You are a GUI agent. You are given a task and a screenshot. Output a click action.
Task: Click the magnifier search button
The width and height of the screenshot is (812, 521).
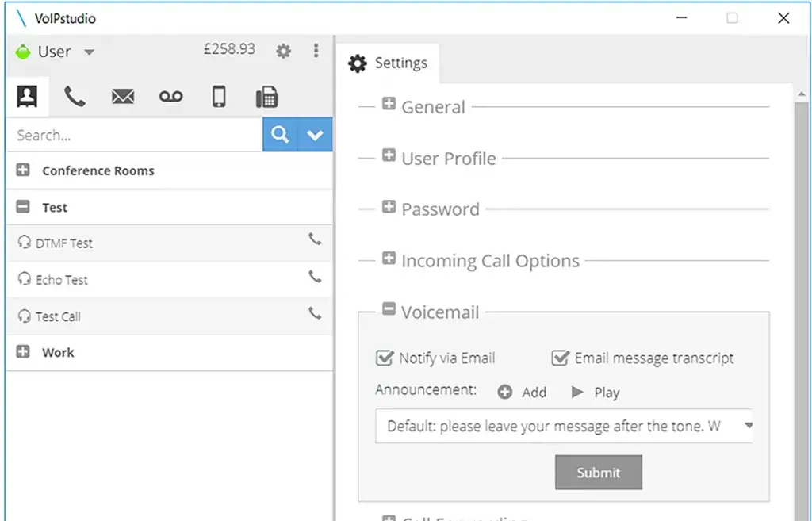pyautogui.click(x=280, y=135)
